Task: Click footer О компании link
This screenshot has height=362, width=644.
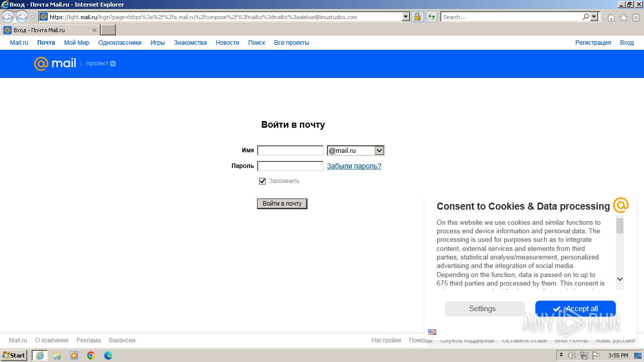Action: 52,340
